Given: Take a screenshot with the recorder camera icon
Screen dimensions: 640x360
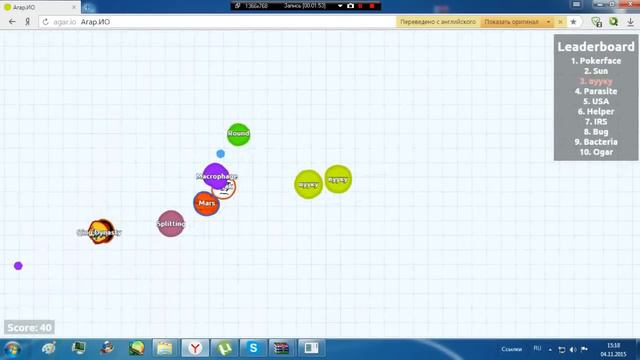Looking at the screenshot, I should click(350, 6).
